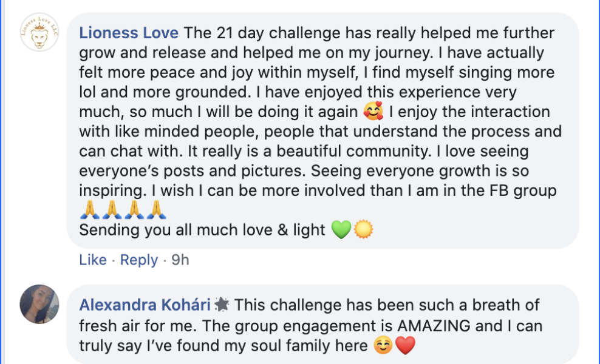
Task: Select the last praying hands emoji
Action: pyautogui.click(x=155, y=211)
